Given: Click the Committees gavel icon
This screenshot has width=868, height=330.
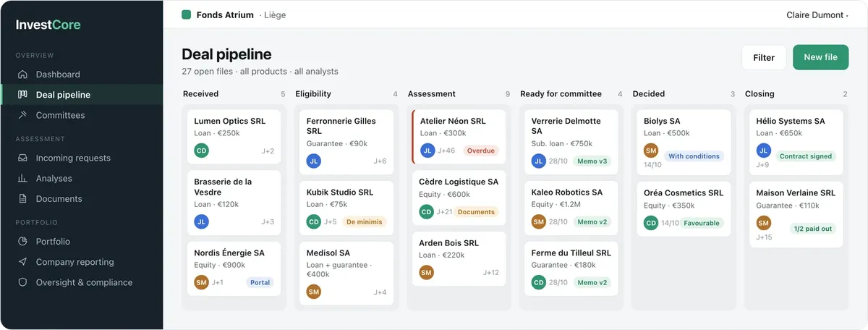Looking at the screenshot, I should 22,115.
